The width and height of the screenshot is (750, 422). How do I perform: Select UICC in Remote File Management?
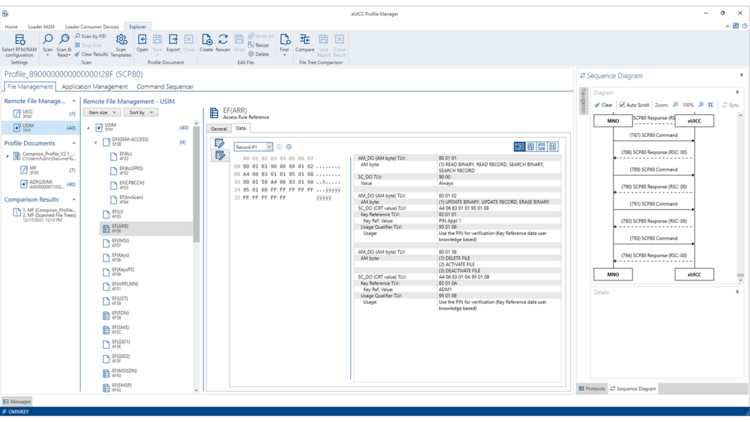click(x=40, y=113)
